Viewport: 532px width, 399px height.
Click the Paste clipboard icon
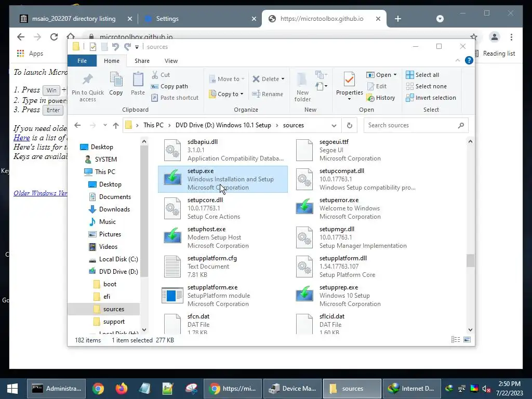tap(138, 79)
